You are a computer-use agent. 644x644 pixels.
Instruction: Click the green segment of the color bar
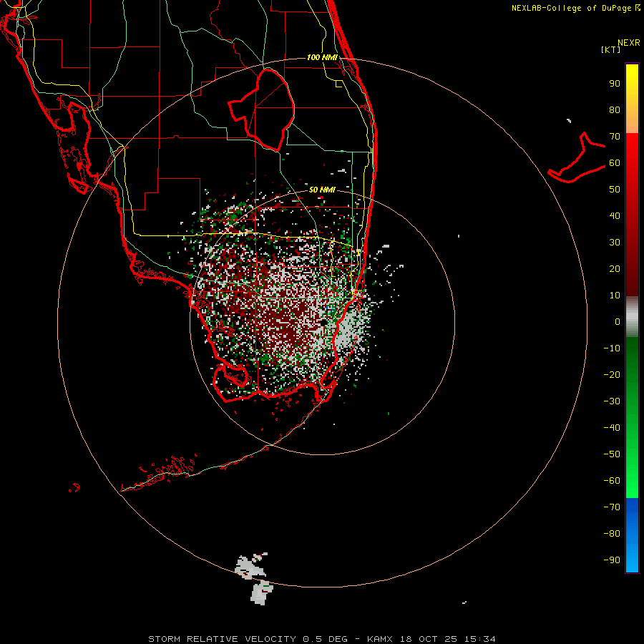click(x=632, y=417)
